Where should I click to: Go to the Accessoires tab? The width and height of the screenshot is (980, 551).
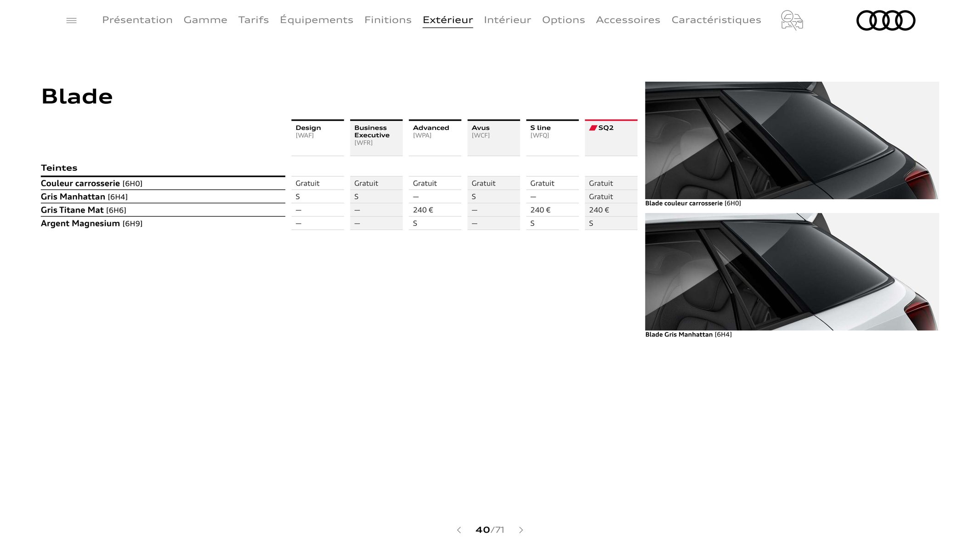628,20
